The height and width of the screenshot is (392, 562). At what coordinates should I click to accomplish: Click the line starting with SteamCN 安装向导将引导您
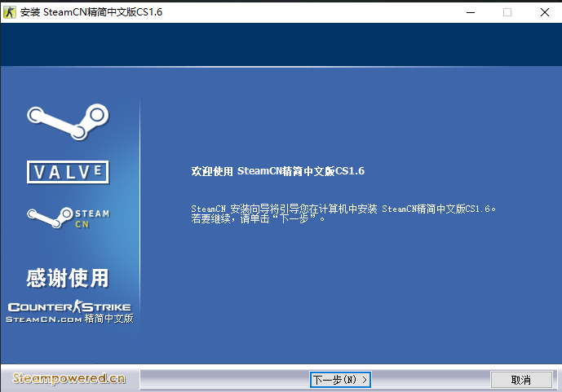click(x=343, y=209)
